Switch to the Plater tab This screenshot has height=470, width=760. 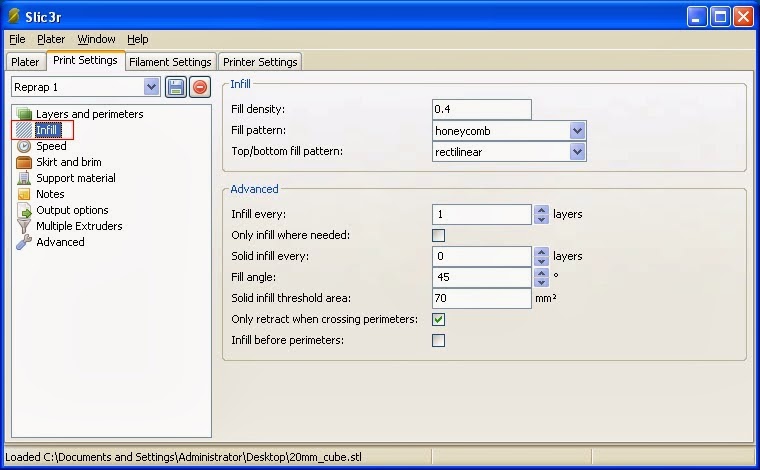25,62
